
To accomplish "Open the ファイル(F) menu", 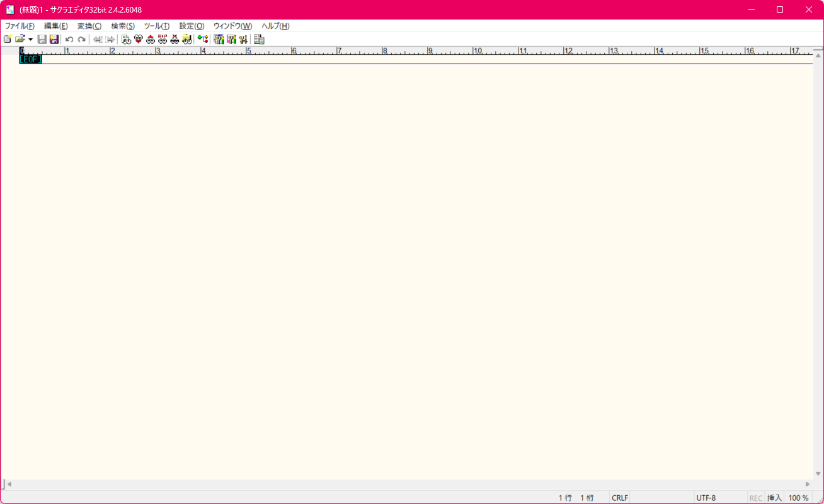I will [x=20, y=26].
